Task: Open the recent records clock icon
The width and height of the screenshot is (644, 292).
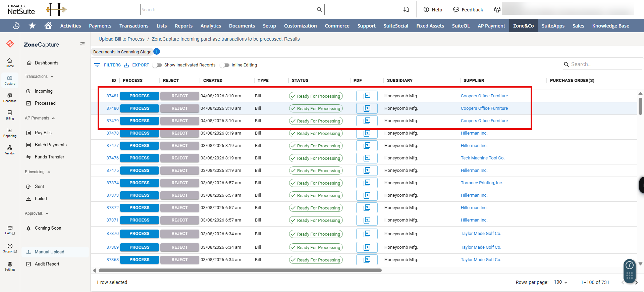Action: click(16, 26)
